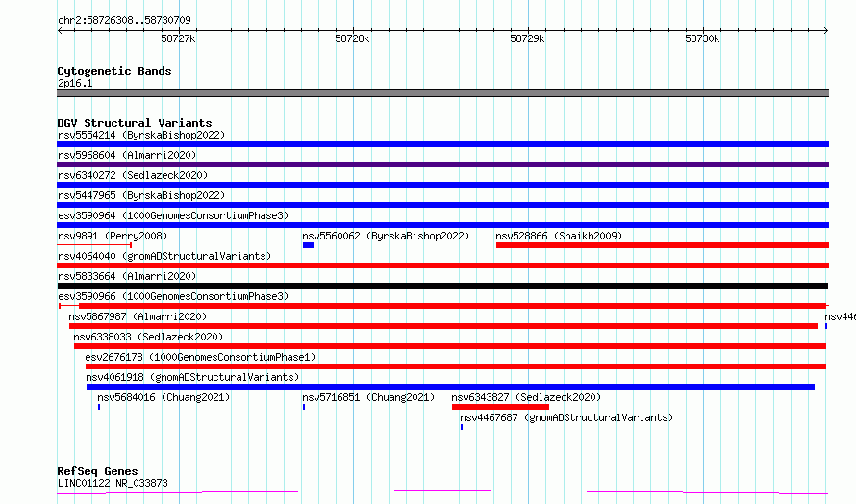
Task: Click the nsv9891 Perry2008 red variant line
Action: (94, 245)
